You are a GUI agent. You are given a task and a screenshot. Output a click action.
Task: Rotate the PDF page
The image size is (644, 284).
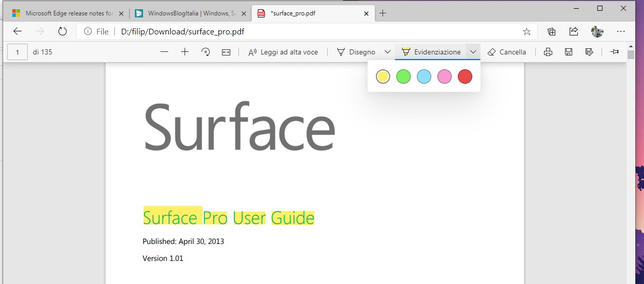pos(206,52)
